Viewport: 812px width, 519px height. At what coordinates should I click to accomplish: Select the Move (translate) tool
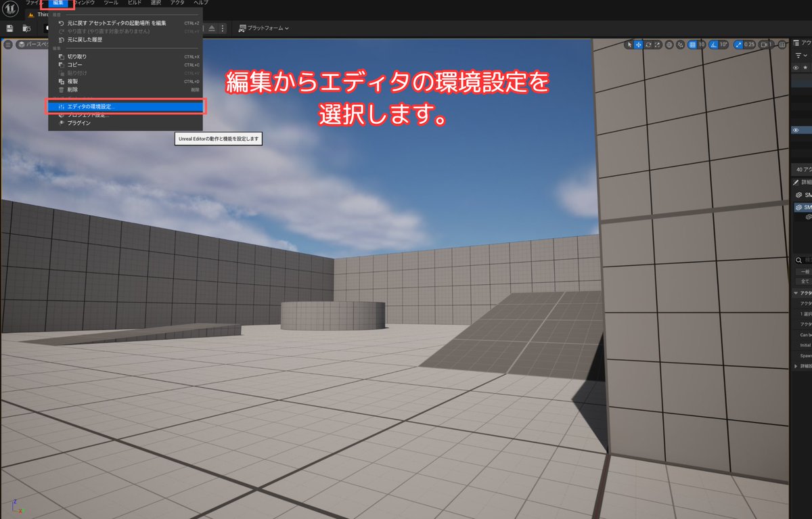[x=637, y=45]
